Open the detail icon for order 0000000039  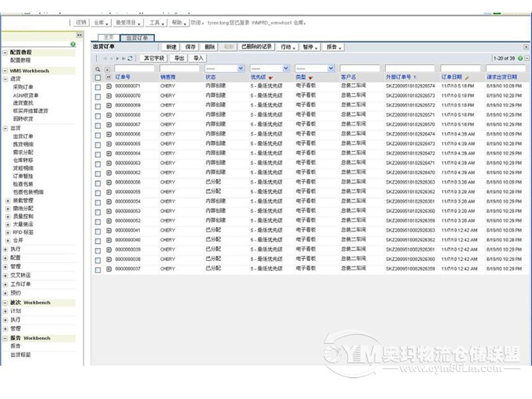[x=109, y=250]
